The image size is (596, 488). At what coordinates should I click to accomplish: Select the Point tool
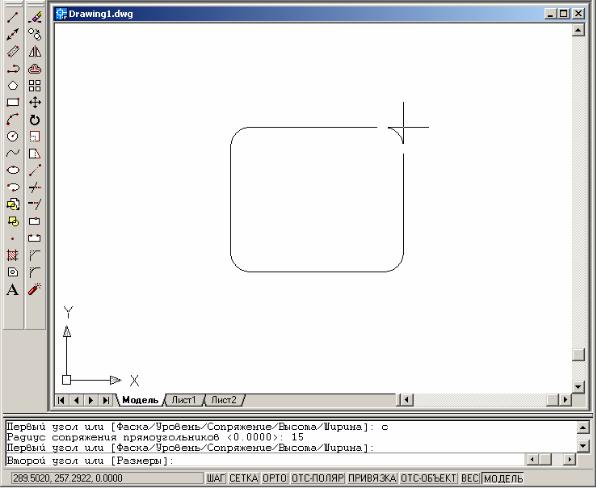pyautogui.click(x=13, y=238)
